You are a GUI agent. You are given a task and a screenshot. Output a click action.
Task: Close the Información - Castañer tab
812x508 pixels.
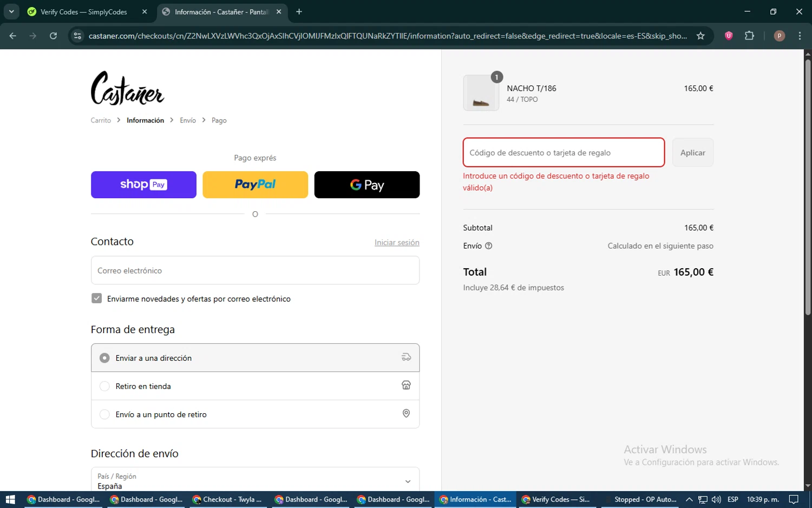[279, 12]
